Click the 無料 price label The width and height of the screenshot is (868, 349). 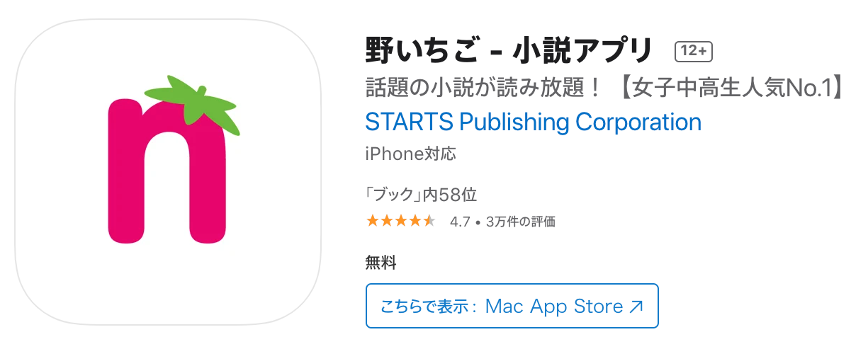point(381,263)
